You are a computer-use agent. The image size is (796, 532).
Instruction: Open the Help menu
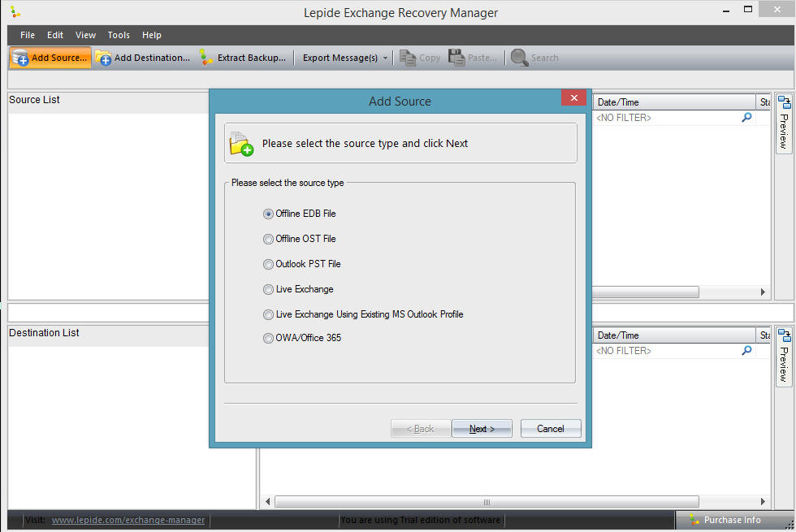[x=151, y=35]
